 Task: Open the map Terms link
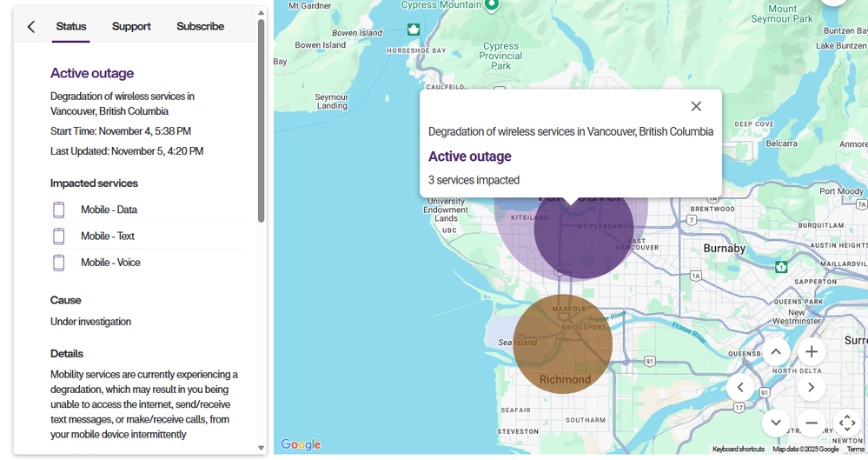click(x=856, y=450)
